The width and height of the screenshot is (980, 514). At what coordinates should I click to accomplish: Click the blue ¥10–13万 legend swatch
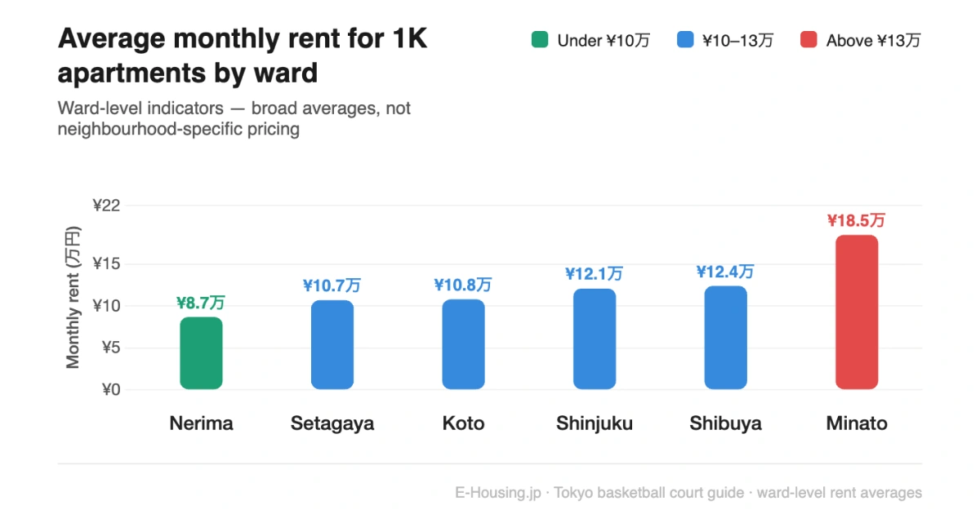(685, 40)
